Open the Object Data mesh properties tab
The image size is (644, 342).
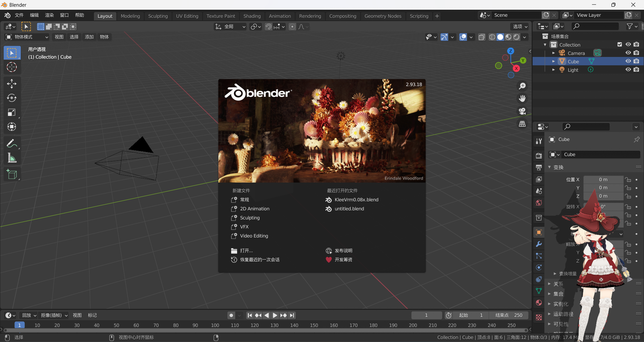click(x=539, y=291)
